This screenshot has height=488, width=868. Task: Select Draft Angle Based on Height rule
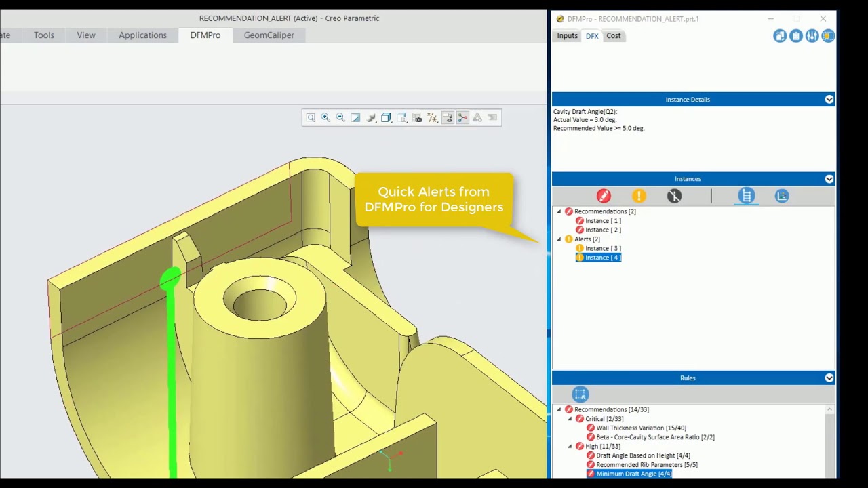(643, 455)
